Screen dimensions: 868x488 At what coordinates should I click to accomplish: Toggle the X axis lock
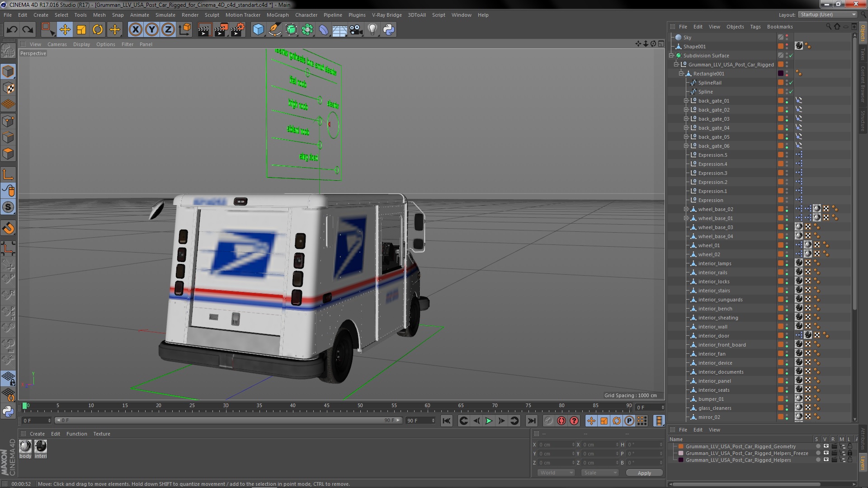coord(135,30)
